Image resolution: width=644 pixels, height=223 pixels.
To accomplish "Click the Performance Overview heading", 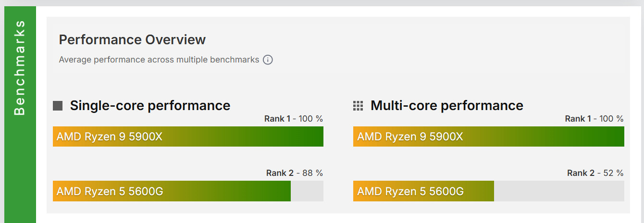I will click(132, 39).
